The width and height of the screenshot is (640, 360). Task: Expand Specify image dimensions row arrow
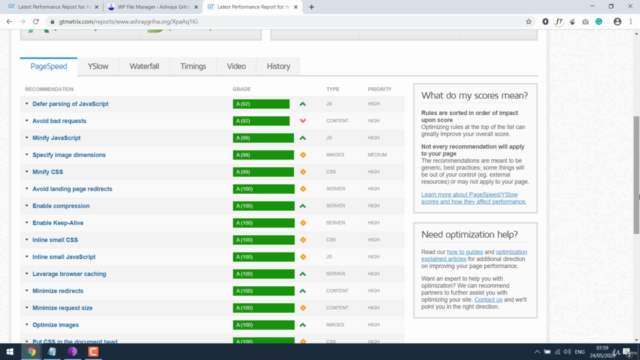pyautogui.click(x=27, y=155)
